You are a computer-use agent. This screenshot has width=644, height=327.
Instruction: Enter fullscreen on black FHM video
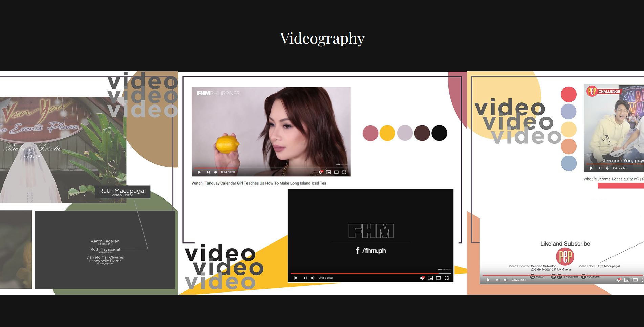pos(447,278)
